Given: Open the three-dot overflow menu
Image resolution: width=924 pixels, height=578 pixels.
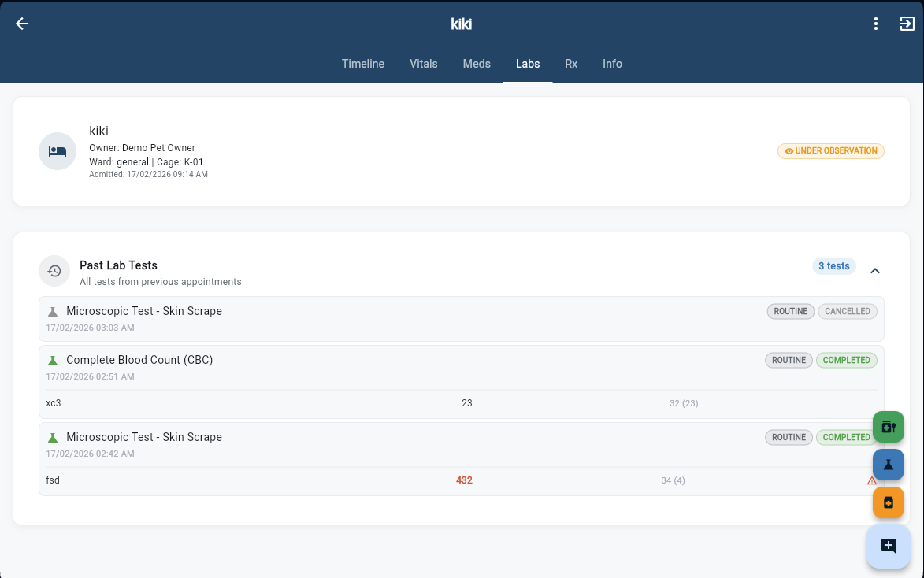Looking at the screenshot, I should 875,23.
